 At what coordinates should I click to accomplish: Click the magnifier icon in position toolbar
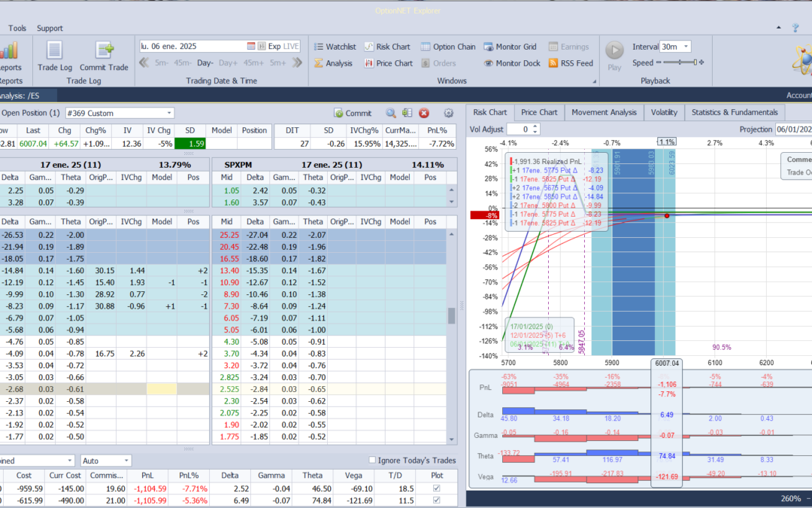coord(391,113)
